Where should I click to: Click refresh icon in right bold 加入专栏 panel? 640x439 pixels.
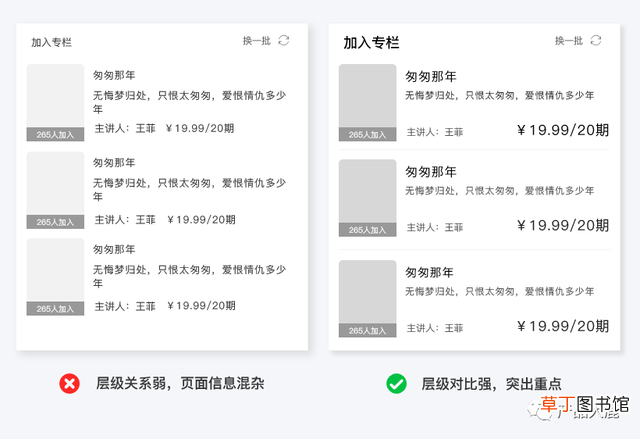tap(596, 40)
